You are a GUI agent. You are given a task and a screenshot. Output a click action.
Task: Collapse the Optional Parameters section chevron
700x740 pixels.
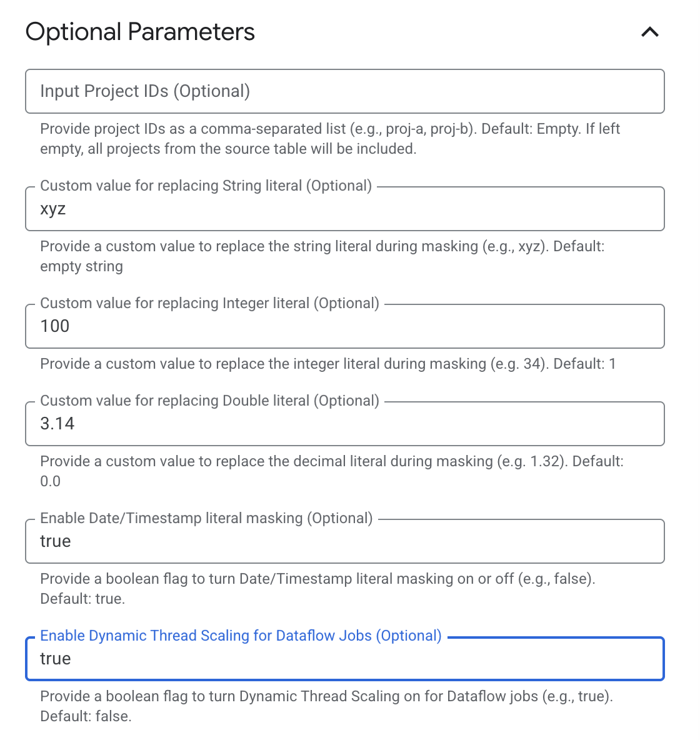[650, 32]
